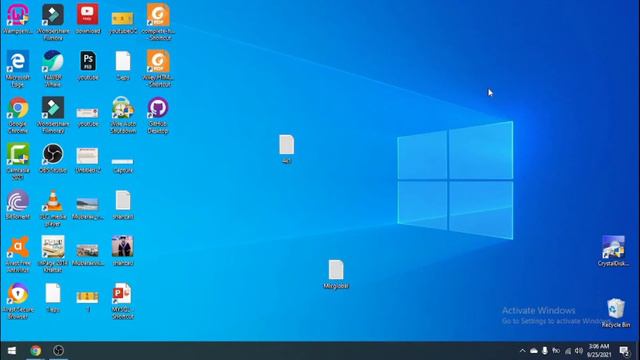Select the red YouTube download file icon
The width and height of the screenshot is (640, 360).
[87, 19]
